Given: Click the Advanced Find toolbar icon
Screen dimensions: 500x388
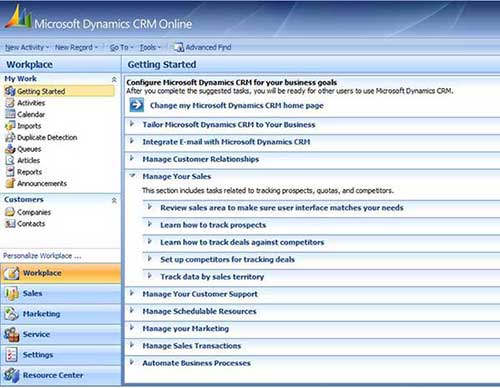Looking at the screenshot, I should click(x=178, y=47).
